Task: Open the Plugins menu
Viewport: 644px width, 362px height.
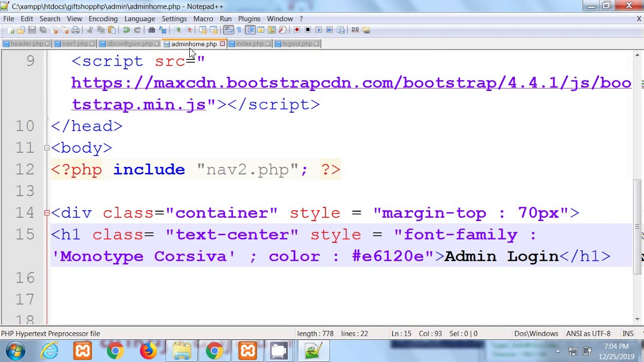Action: [x=249, y=19]
